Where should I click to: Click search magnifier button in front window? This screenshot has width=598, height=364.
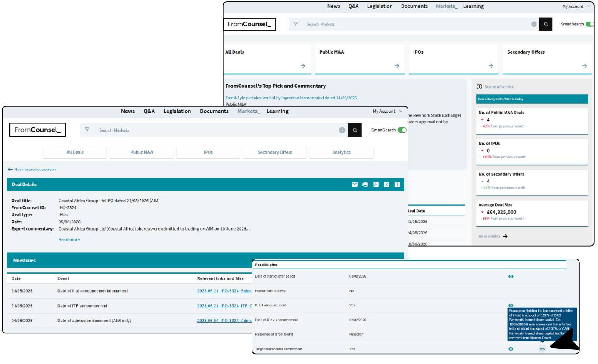coord(355,130)
